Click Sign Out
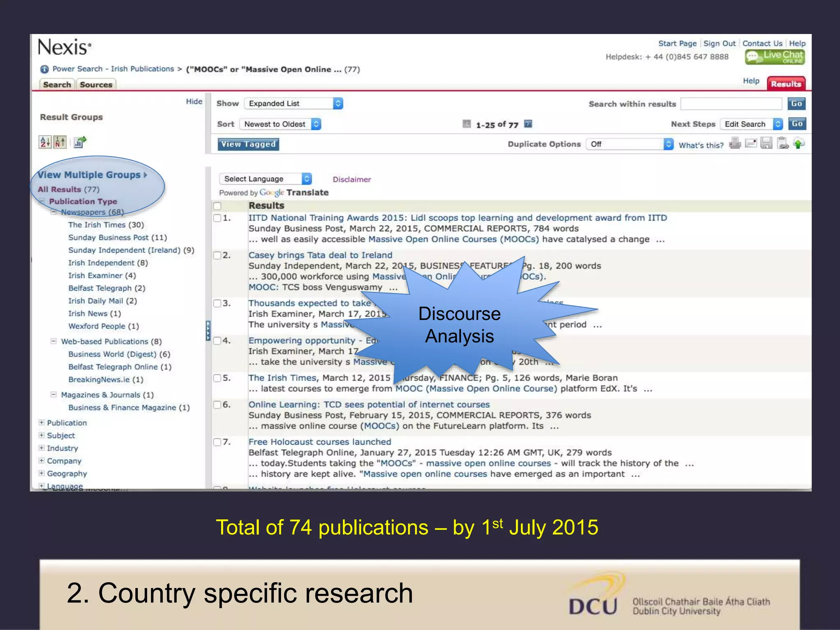The width and height of the screenshot is (840, 630). tap(719, 43)
